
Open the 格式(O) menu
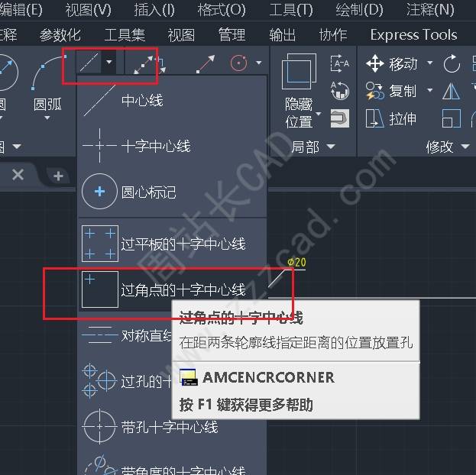(222, 10)
